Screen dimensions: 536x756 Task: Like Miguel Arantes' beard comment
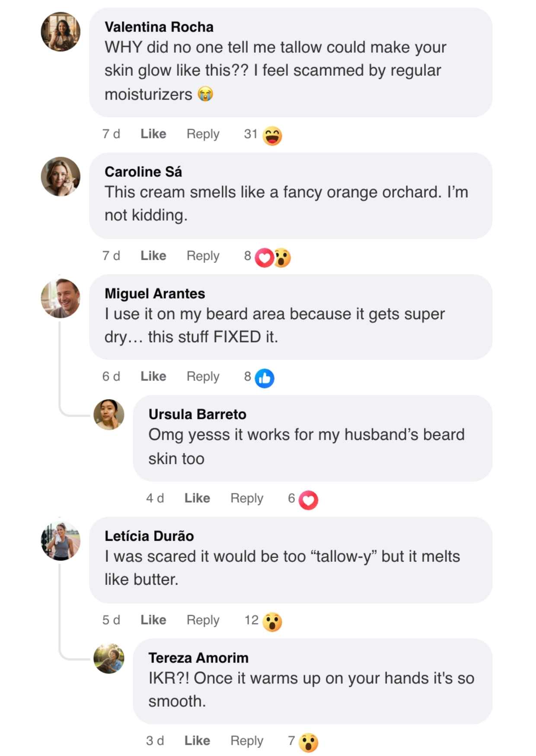pos(153,376)
